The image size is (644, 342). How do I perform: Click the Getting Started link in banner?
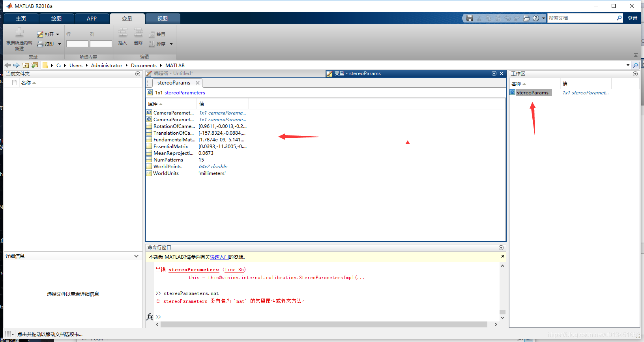point(219,257)
